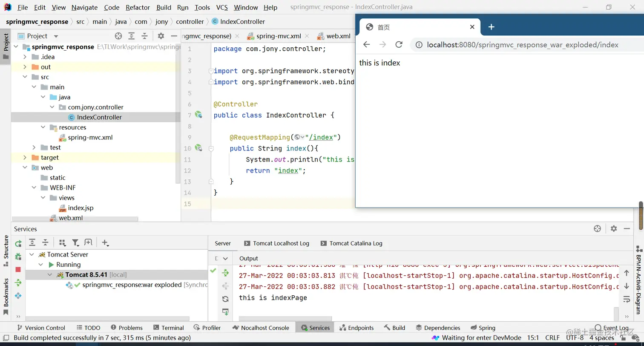Expand the target folder in project tree
Screen dimensions: 644x346
click(x=25, y=158)
